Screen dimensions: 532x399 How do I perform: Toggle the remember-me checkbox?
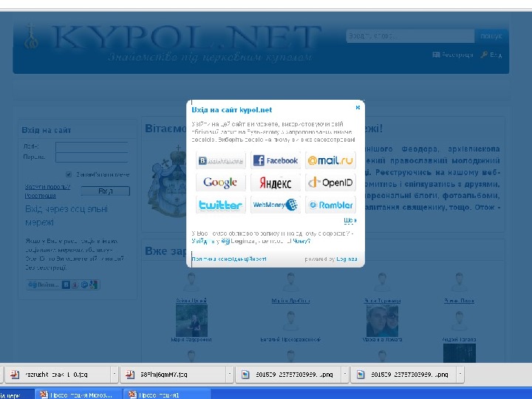(x=69, y=174)
